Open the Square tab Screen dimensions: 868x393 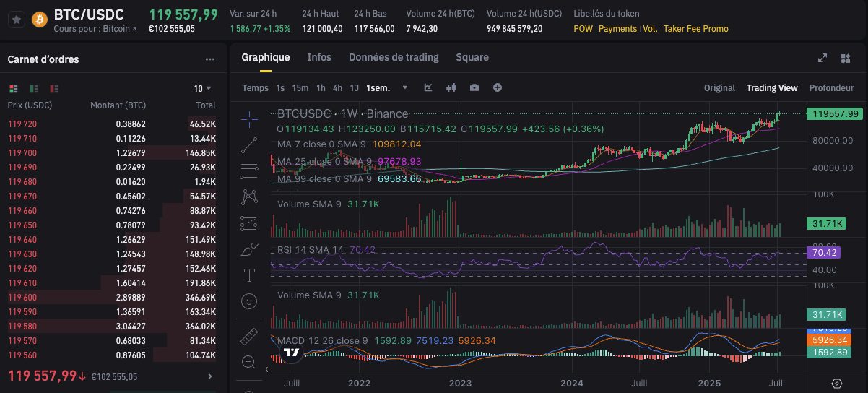(x=472, y=57)
